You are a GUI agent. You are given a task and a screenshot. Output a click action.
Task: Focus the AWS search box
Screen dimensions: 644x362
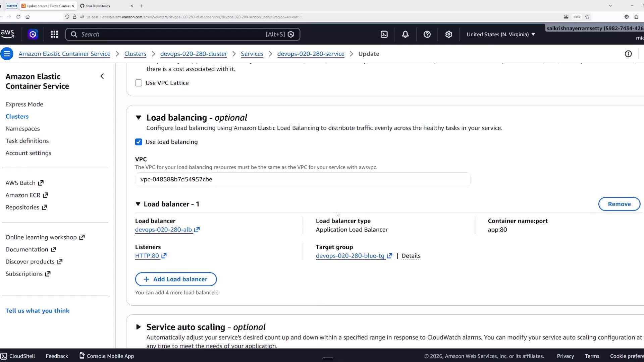(x=183, y=34)
